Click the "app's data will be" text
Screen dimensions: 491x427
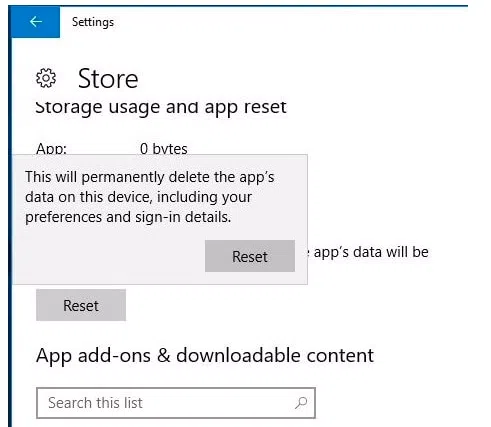pos(371,252)
